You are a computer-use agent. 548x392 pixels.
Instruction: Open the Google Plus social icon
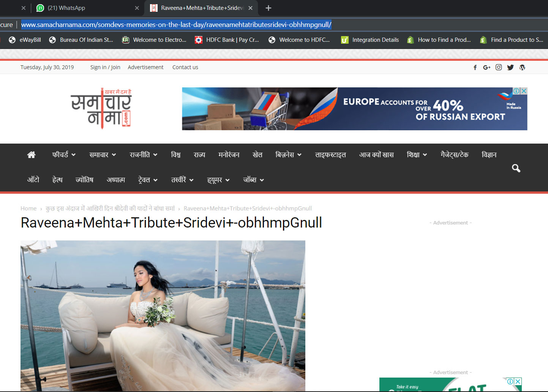(486, 67)
